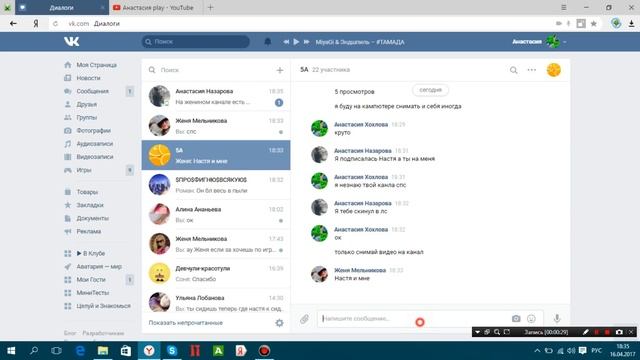
Task: Open Девчули-красотули conversation
Action: pyautogui.click(x=216, y=273)
